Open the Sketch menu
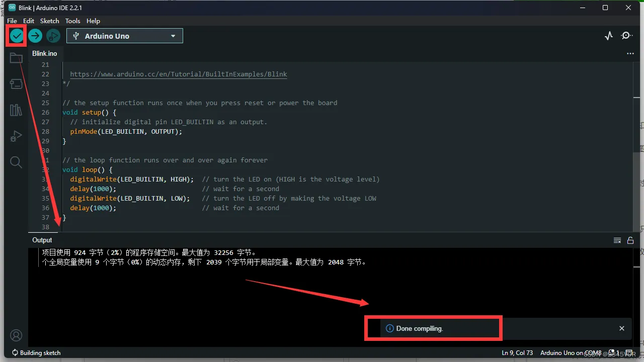 pyautogui.click(x=50, y=21)
